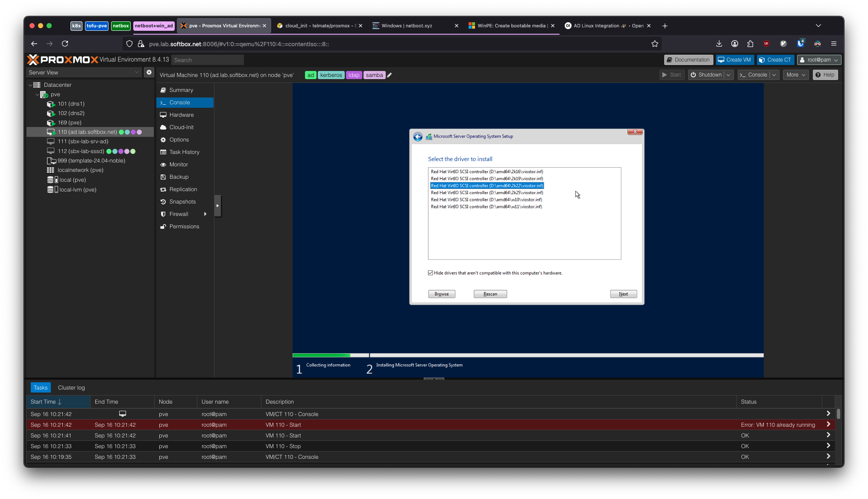Collapse the pve node in the server tree

coord(38,94)
